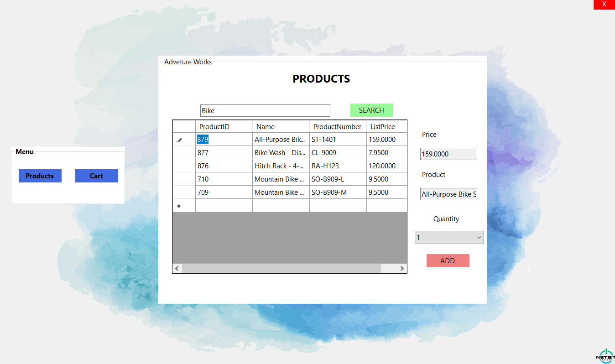Open the Products page
The height and width of the screenshot is (364, 615).
pyautogui.click(x=40, y=176)
